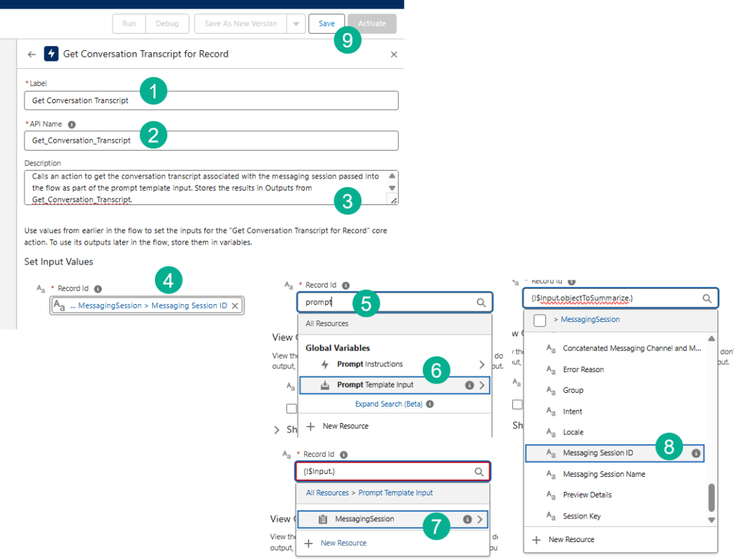Choose Messaging Session Name from the list
Image resolution: width=734 pixels, height=560 pixels.
(x=603, y=474)
